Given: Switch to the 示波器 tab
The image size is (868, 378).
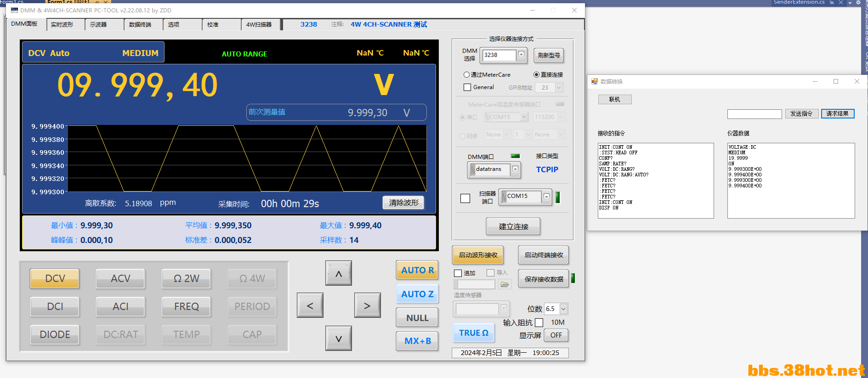Looking at the screenshot, I should (x=104, y=25).
